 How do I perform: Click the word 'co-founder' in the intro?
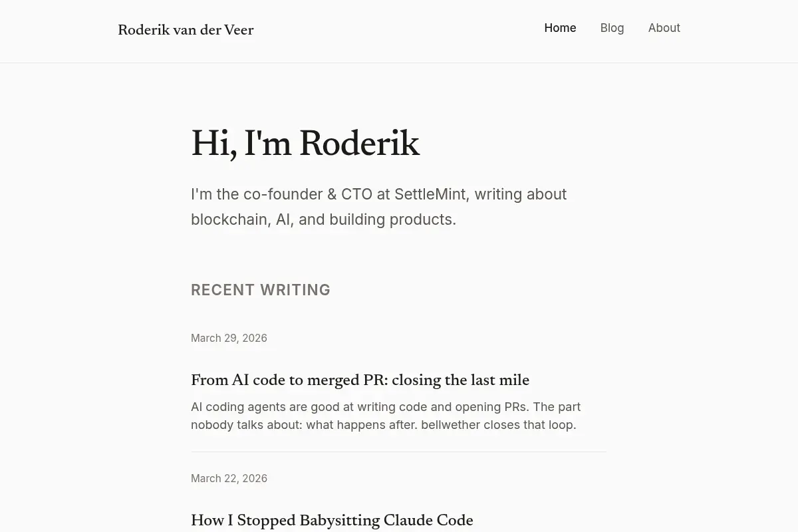tap(283, 194)
